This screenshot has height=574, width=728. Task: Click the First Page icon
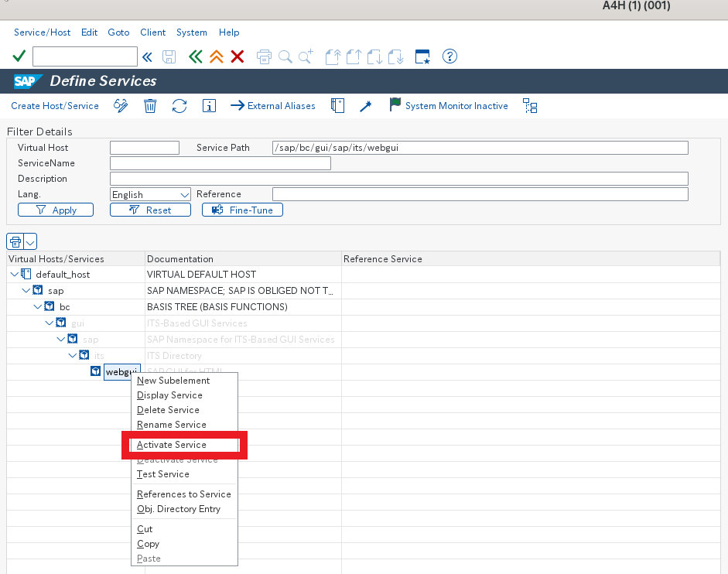pos(333,56)
